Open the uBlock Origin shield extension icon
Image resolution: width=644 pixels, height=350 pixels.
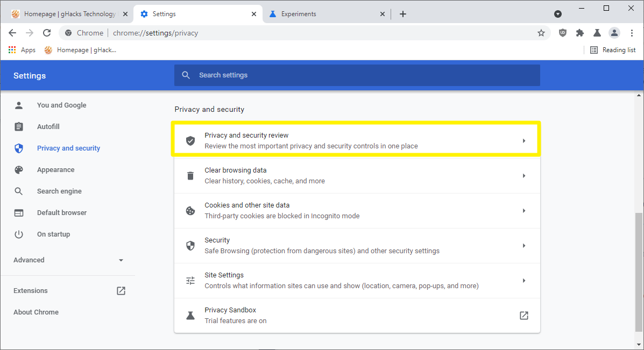point(563,33)
